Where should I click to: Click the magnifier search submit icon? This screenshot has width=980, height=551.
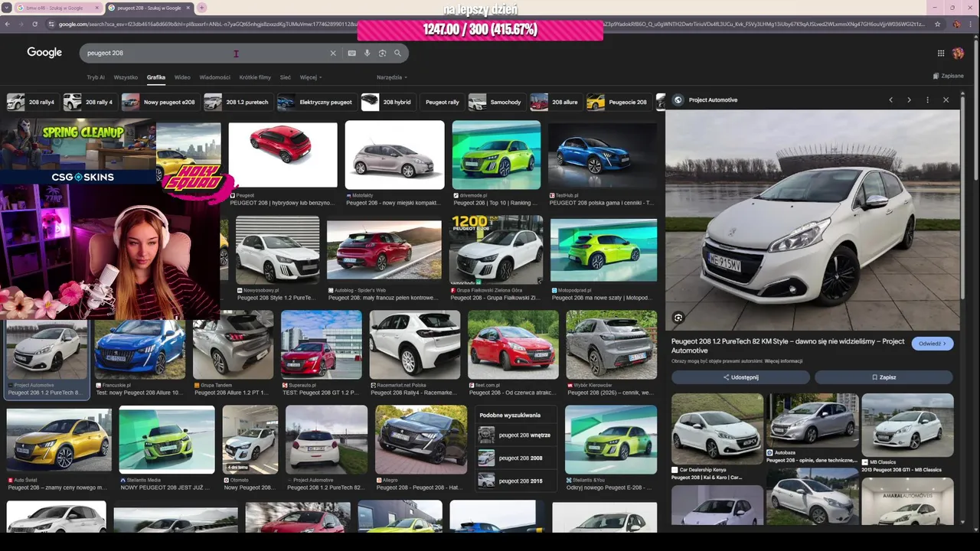pyautogui.click(x=397, y=54)
